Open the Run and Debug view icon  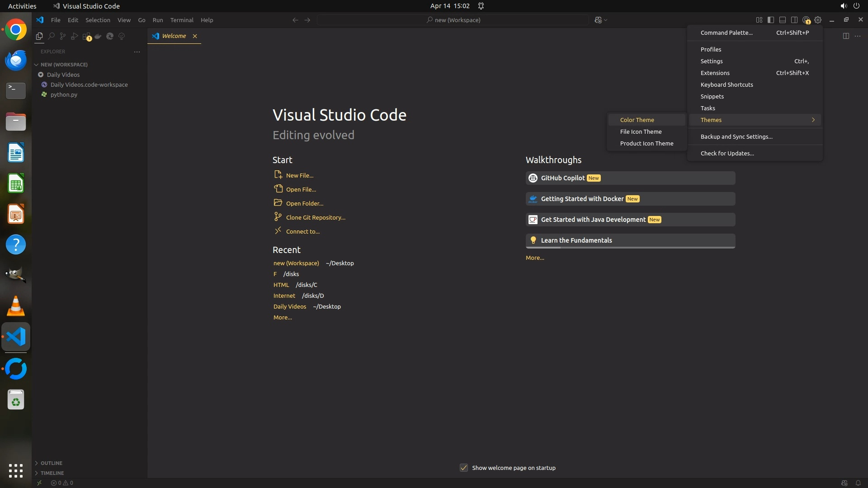pyautogui.click(x=75, y=36)
